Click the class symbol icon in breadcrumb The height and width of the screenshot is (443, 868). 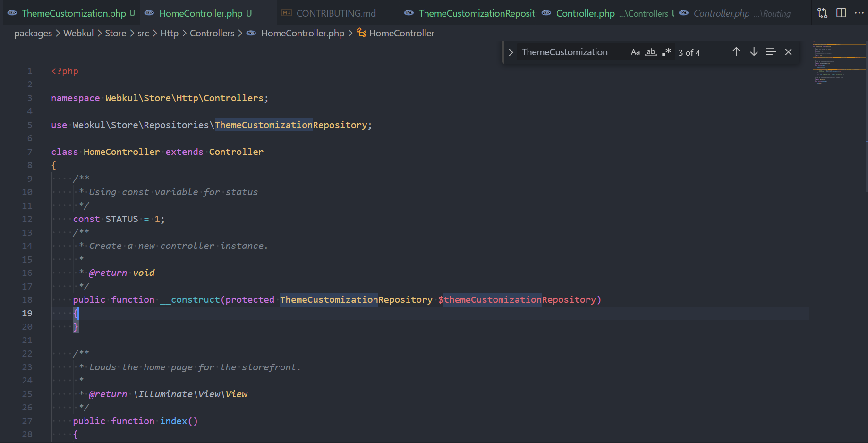(x=361, y=33)
